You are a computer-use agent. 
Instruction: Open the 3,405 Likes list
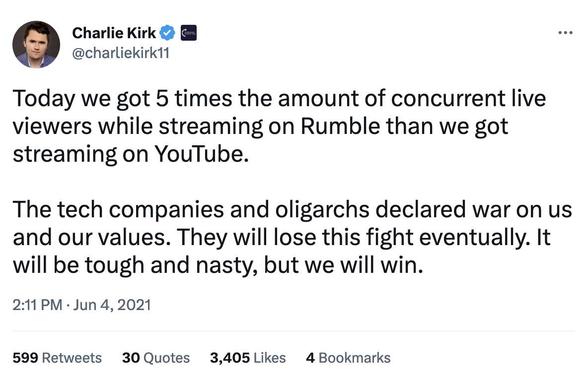point(248,358)
